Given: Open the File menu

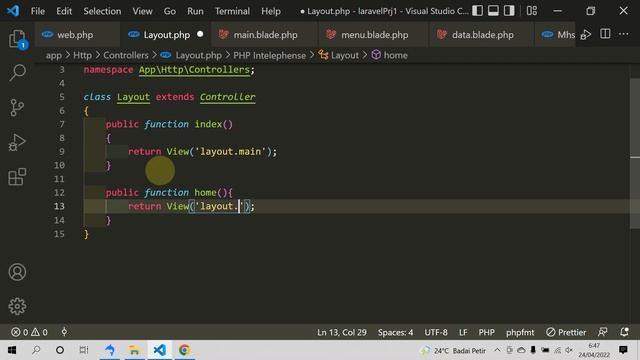Looking at the screenshot, I should [x=38, y=11].
